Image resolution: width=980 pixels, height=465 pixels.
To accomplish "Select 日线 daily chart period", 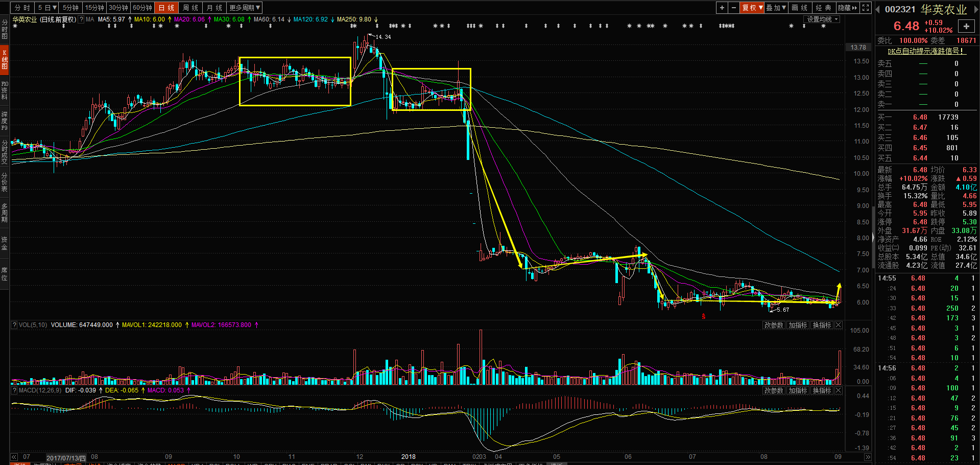I will [166, 8].
